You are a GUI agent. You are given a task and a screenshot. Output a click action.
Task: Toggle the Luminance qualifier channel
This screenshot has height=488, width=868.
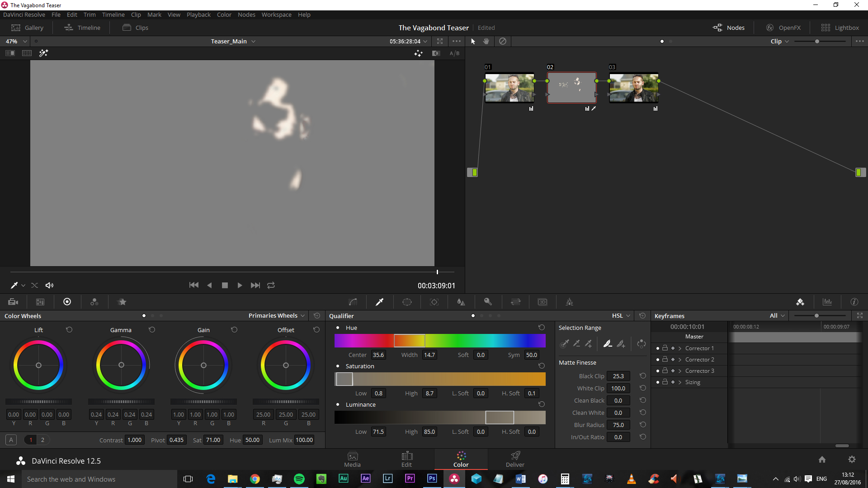click(x=337, y=404)
